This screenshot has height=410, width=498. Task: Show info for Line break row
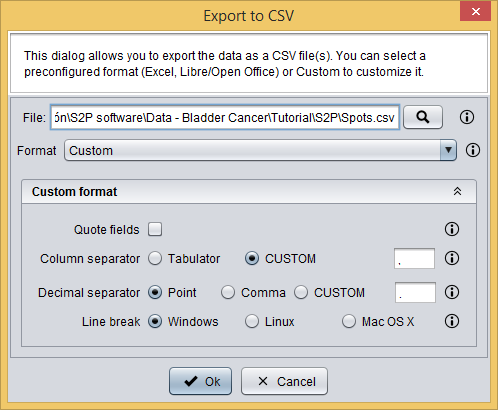452,321
